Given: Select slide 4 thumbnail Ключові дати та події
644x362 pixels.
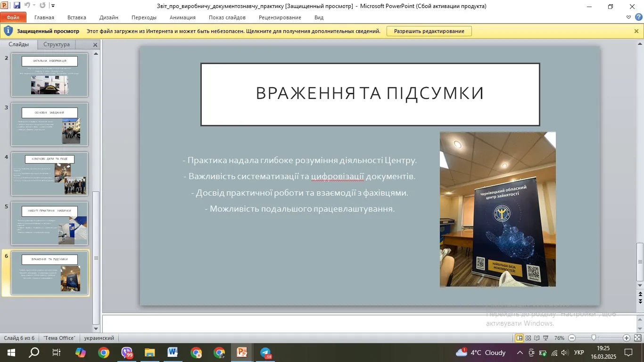Looking at the screenshot, I should pos(50,174).
